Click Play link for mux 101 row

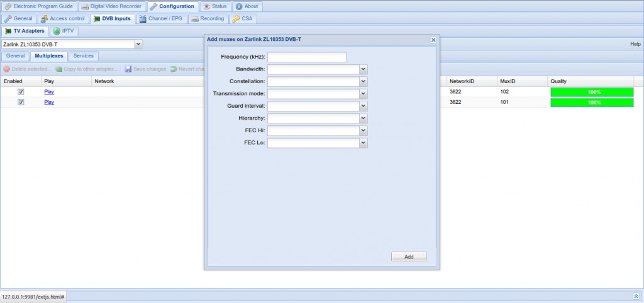coord(49,102)
